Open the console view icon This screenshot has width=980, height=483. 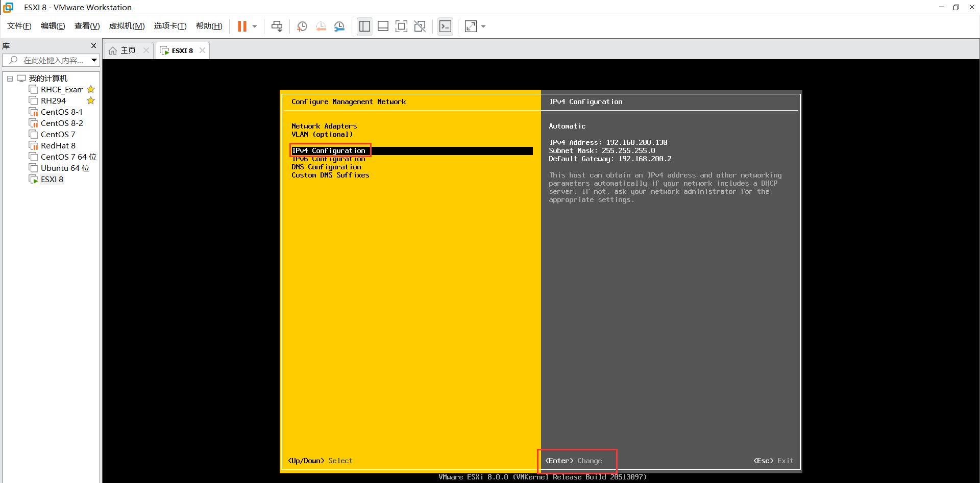click(x=445, y=27)
